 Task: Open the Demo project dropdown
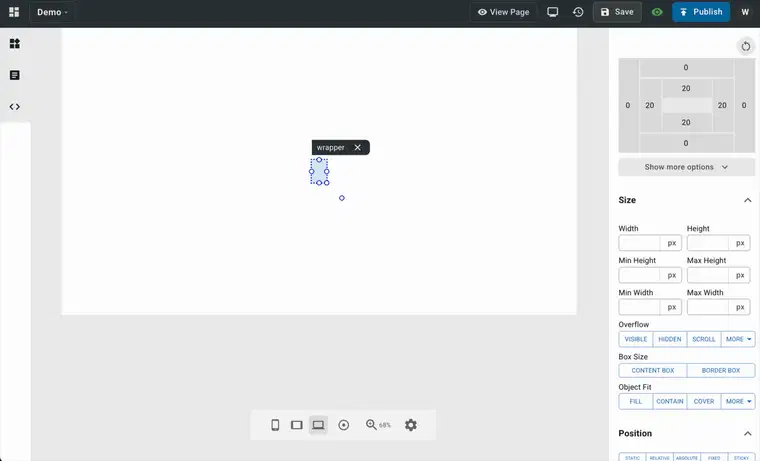click(x=52, y=12)
